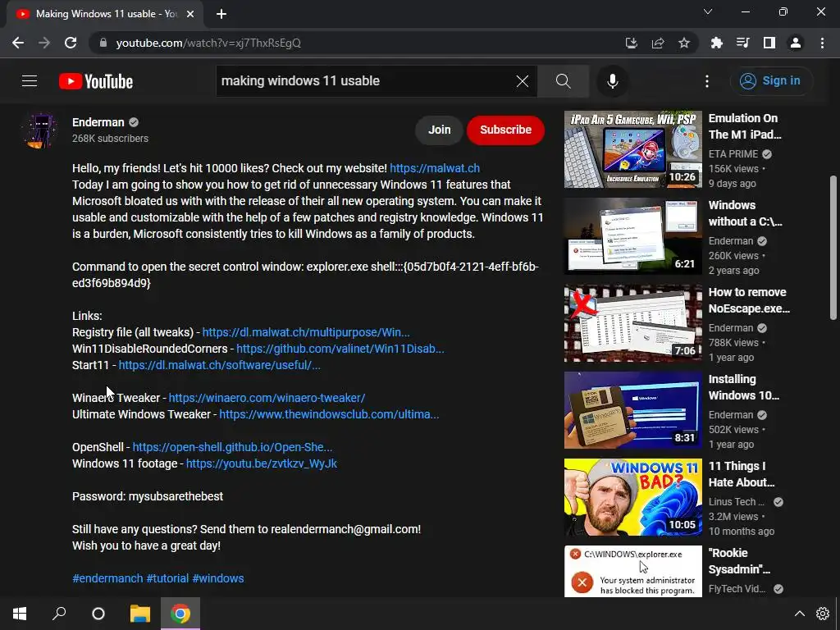The width and height of the screenshot is (840, 630).
Task: Click ETA PRIME channel name
Action: click(733, 154)
